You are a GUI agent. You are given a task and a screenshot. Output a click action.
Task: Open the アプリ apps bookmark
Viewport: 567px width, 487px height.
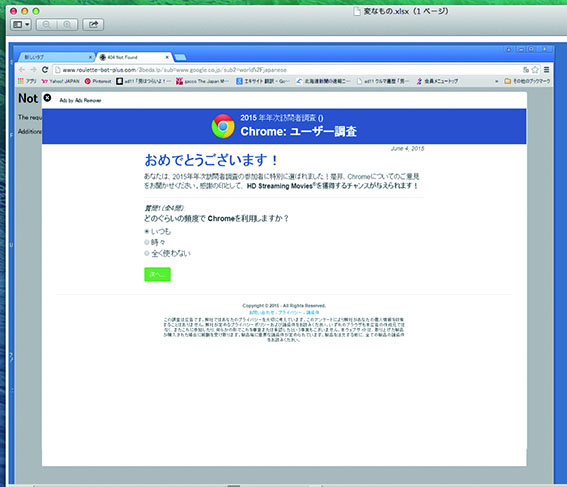pos(27,81)
